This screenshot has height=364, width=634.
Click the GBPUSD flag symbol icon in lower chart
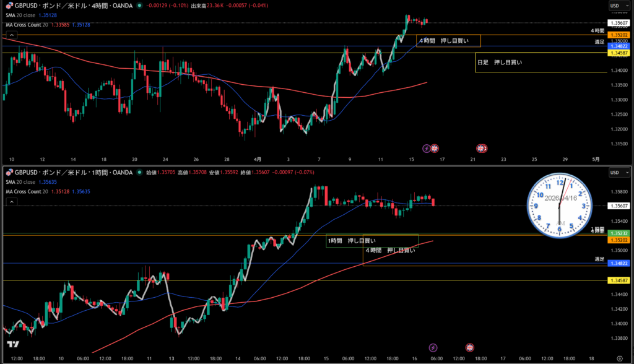[x=9, y=173]
